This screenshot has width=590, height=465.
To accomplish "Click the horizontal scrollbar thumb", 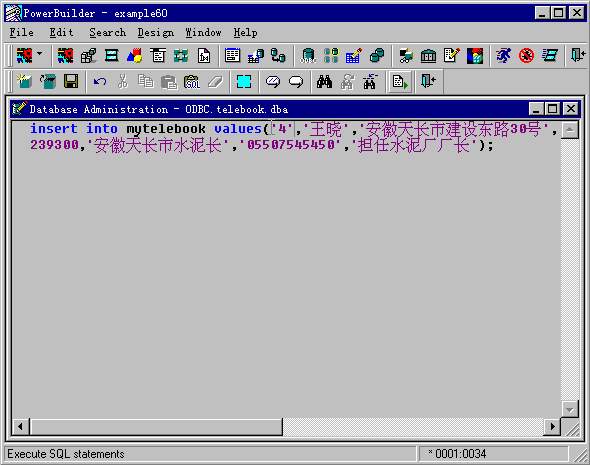I will (x=156, y=427).
